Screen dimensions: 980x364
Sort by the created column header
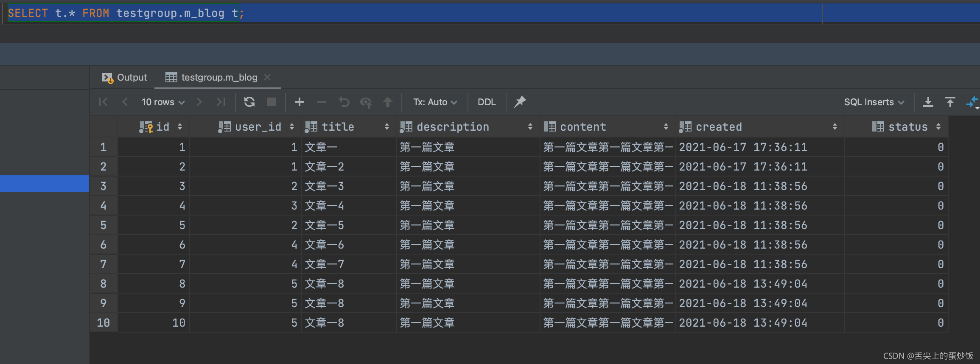coord(760,127)
